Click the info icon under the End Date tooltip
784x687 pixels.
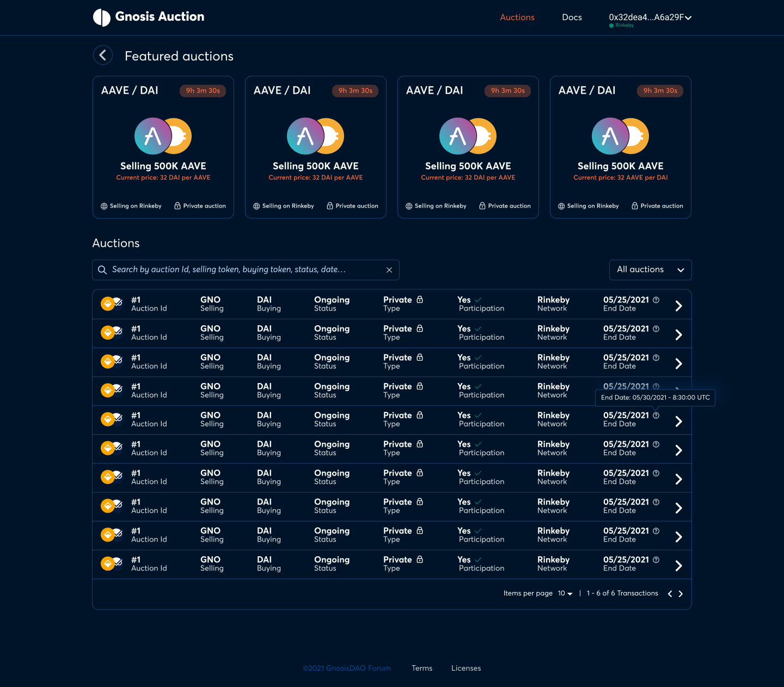pyautogui.click(x=656, y=415)
